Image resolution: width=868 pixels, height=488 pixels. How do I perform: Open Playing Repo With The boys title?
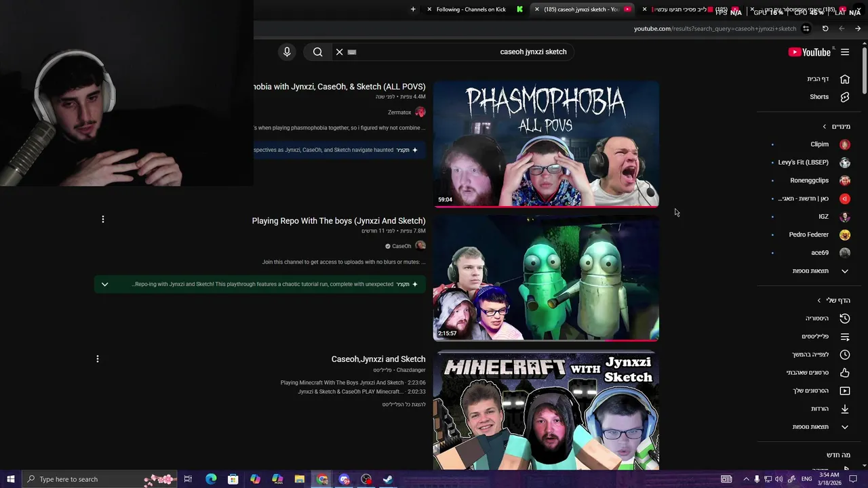click(x=338, y=221)
